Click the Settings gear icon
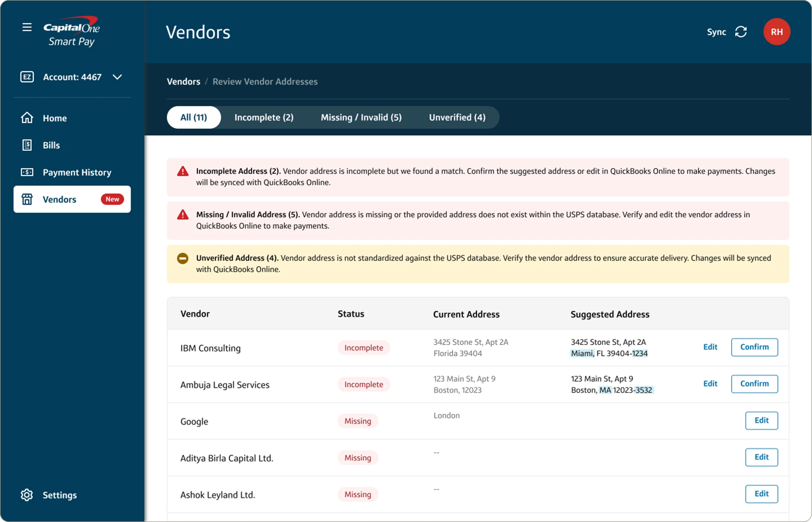The width and height of the screenshot is (812, 522). click(x=27, y=495)
